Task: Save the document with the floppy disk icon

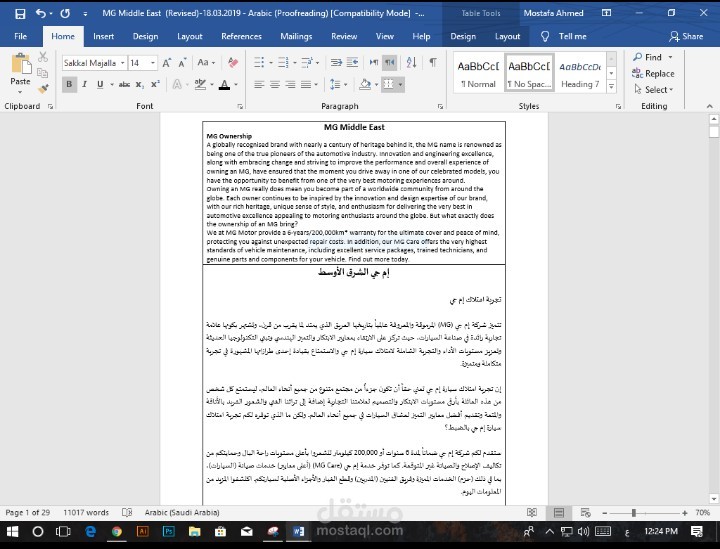Action: [20, 14]
